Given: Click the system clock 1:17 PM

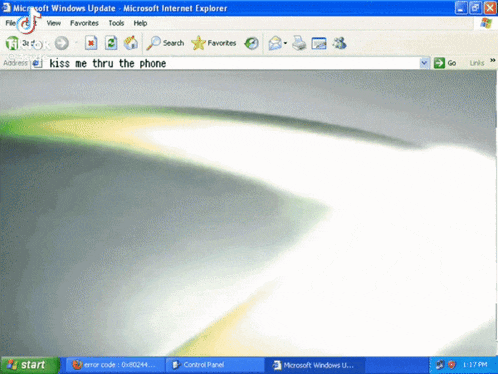Looking at the screenshot, I should [x=475, y=365].
